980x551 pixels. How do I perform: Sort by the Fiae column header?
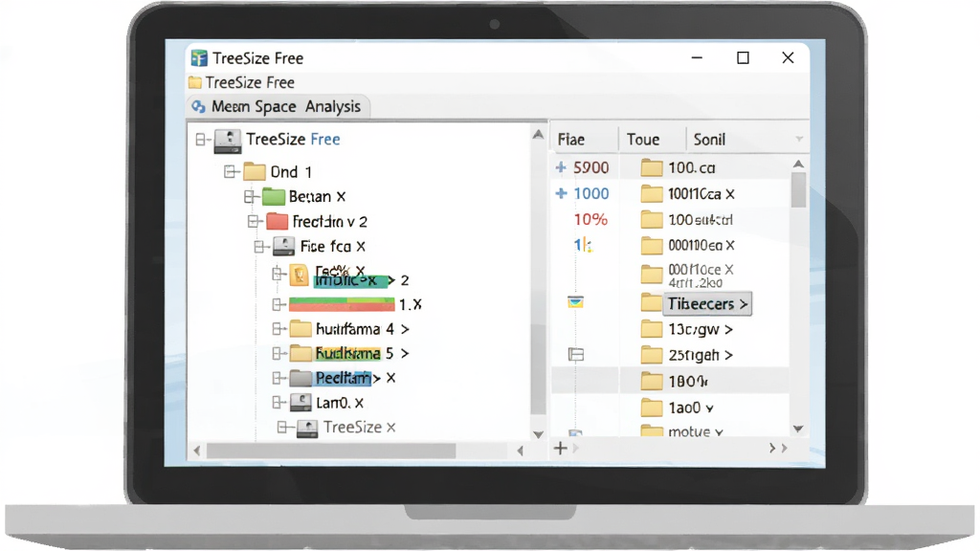click(x=571, y=140)
